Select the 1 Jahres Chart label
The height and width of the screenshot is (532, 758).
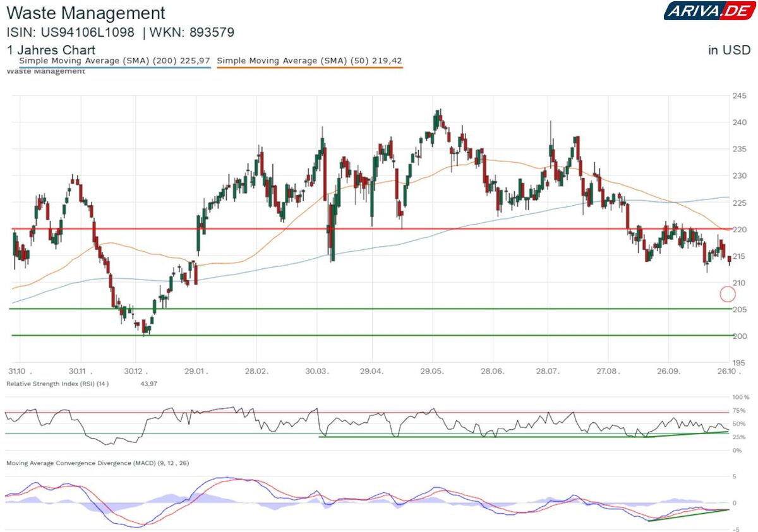[x=51, y=50]
